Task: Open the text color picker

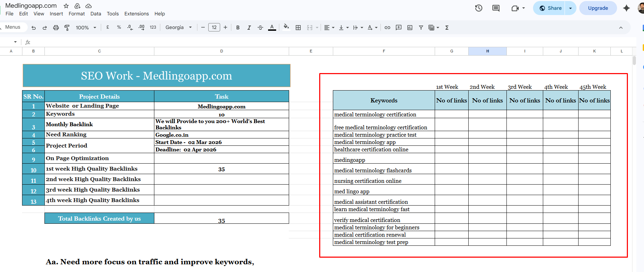Action: [x=272, y=28]
